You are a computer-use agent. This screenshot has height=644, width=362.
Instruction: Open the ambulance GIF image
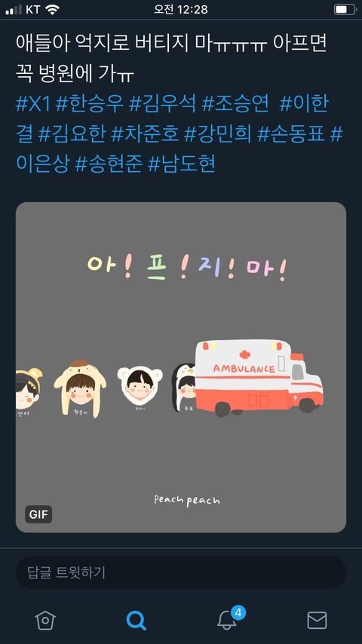pyautogui.click(x=181, y=367)
